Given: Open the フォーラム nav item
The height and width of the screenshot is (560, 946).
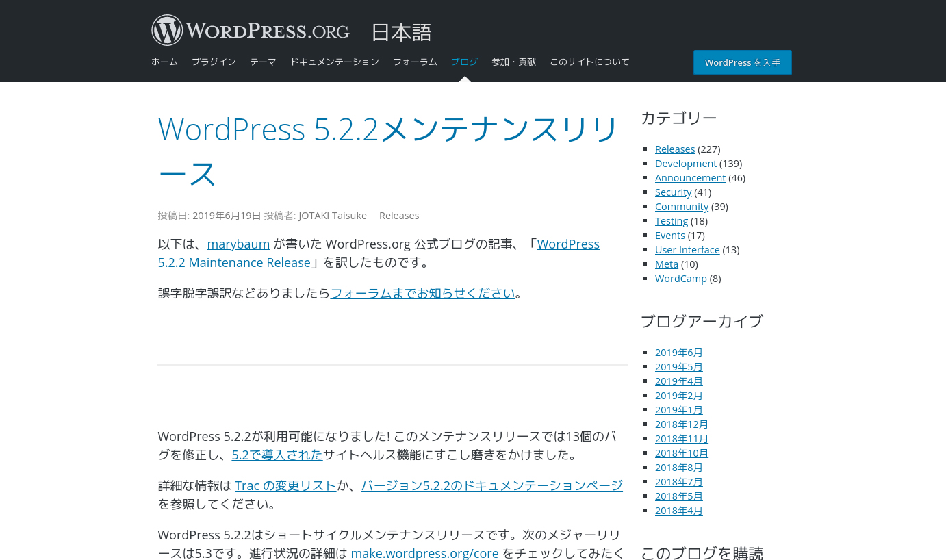Looking at the screenshot, I should (415, 62).
